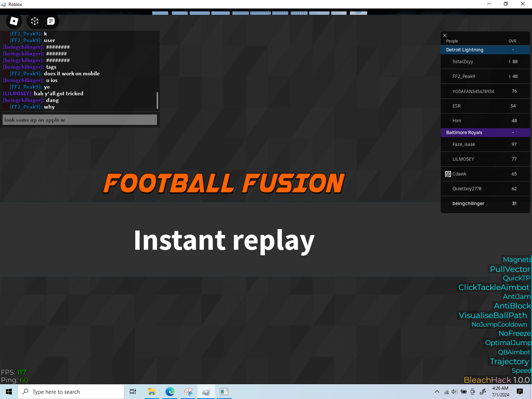Click the chat input field

[80, 120]
